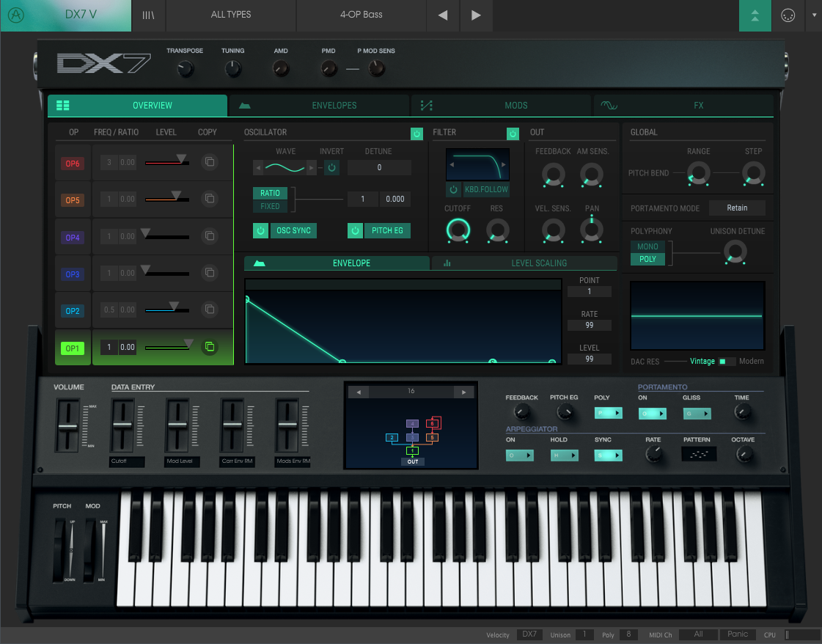Toggle the Oscillator section power icon
Viewport: 822px width, 644px height.
coord(416,133)
